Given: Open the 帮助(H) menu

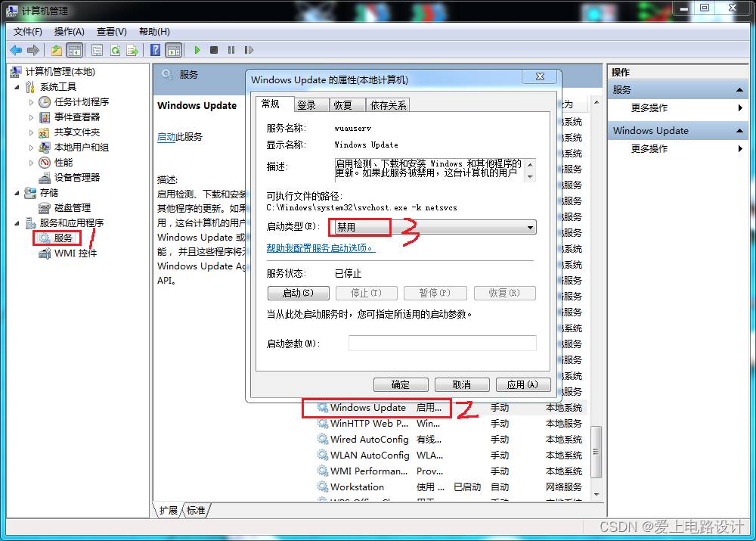Looking at the screenshot, I should tap(154, 32).
